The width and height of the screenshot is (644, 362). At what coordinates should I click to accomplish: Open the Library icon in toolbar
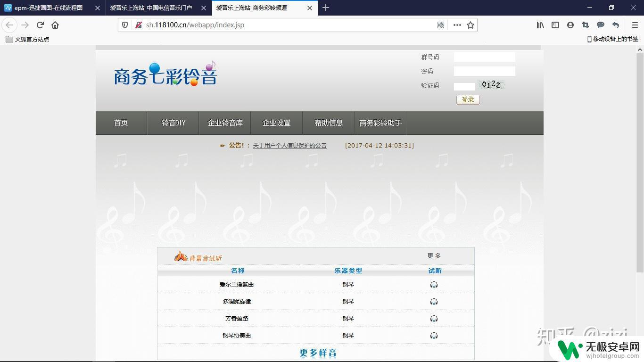click(540, 25)
